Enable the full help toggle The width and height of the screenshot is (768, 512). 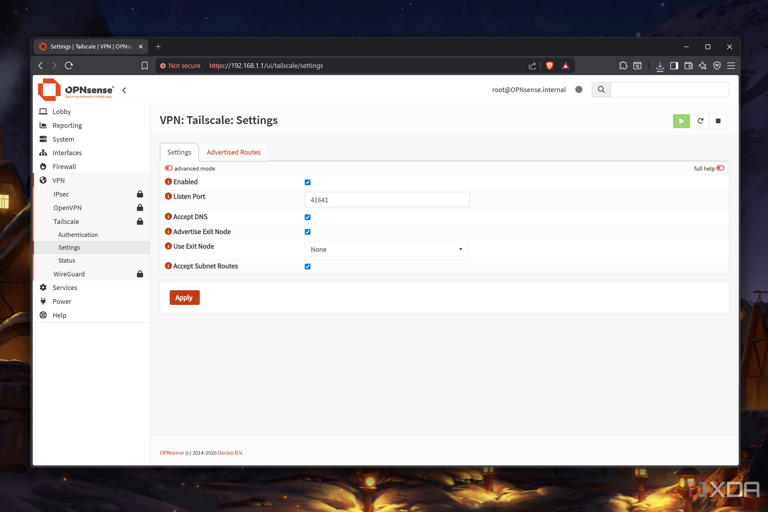pos(720,168)
